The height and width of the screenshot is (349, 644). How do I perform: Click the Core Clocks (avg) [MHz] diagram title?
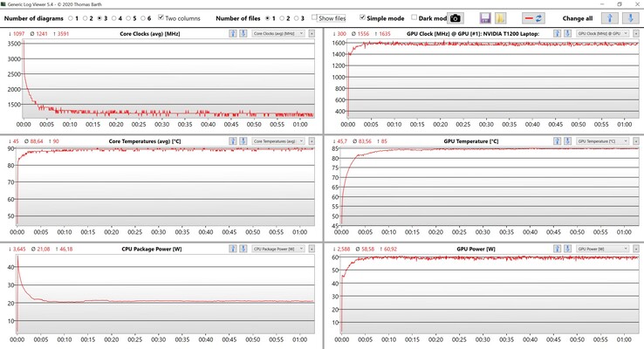[x=150, y=34]
